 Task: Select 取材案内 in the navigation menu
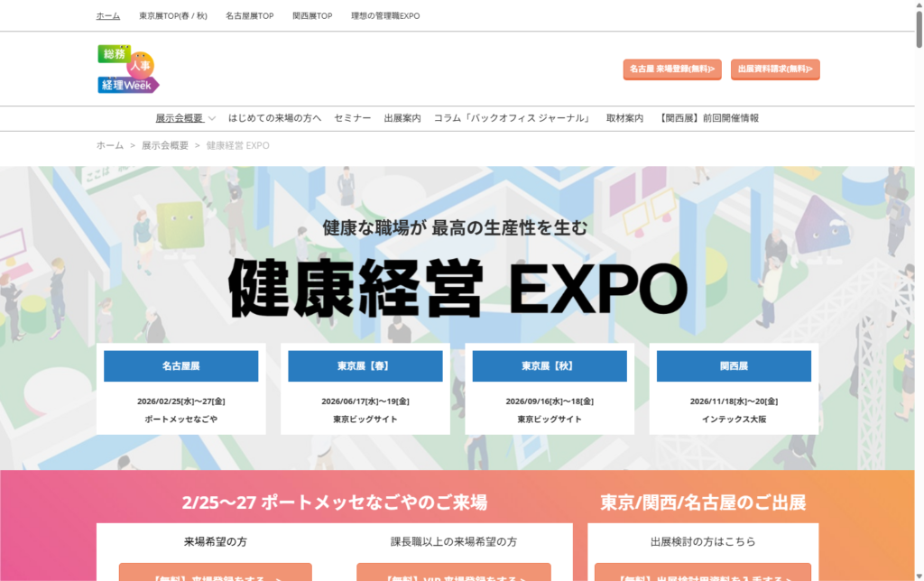tap(624, 118)
